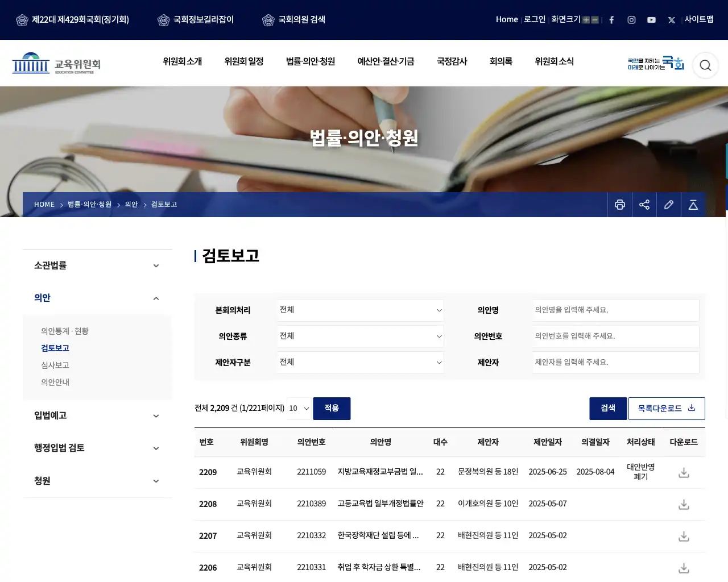Decrease screen size with minus icon
Image resolution: width=728 pixels, height=582 pixels.
595,20
